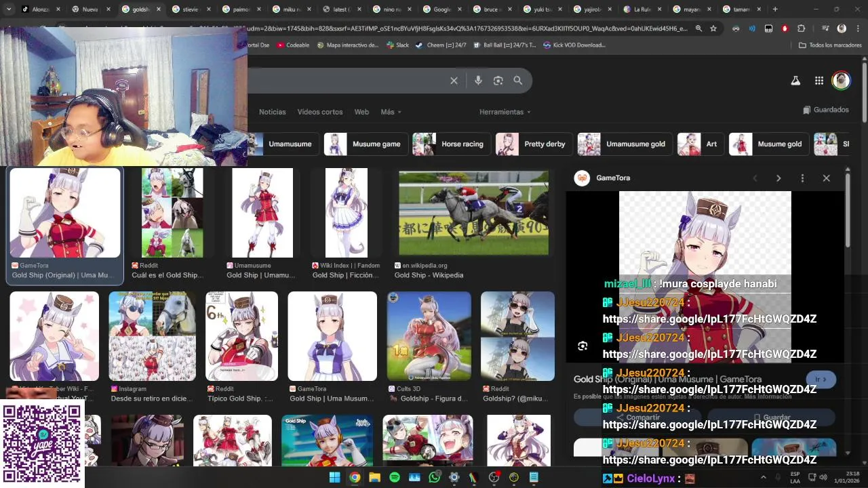Viewport: 868px width, 488px height.
Task: Bookmark this page with the star icon
Action: 713,28
